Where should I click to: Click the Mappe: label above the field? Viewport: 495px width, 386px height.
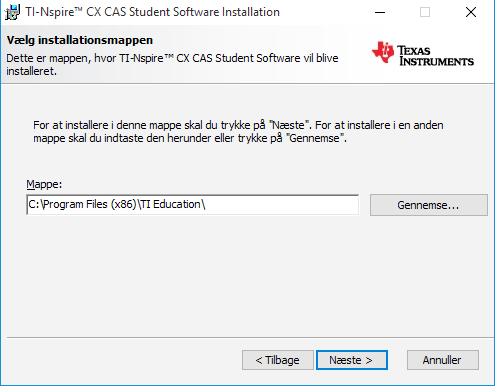[44, 184]
